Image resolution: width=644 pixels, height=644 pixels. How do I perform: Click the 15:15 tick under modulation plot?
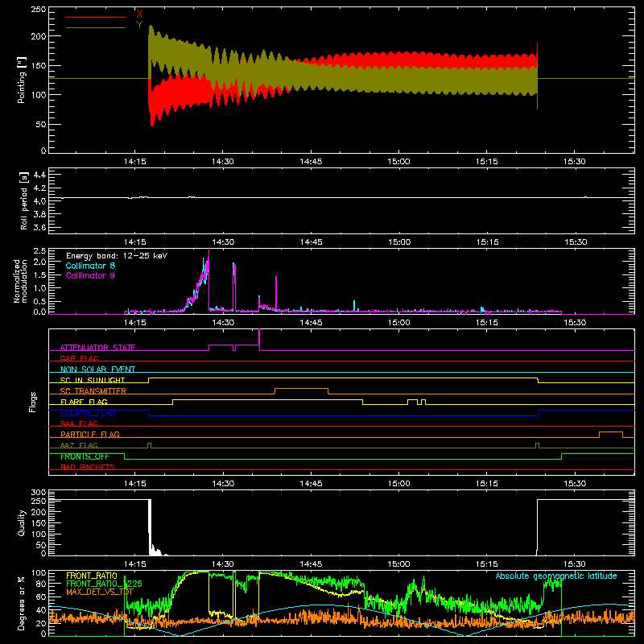487,323
